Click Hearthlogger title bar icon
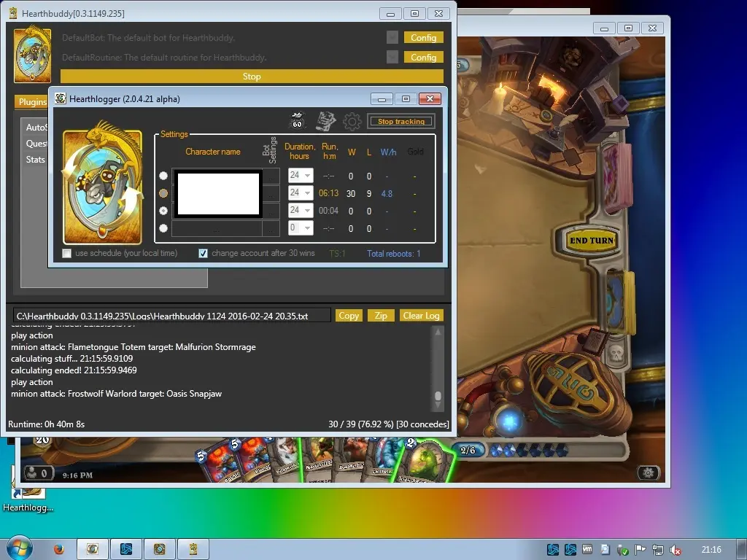747x560 pixels. [x=61, y=98]
